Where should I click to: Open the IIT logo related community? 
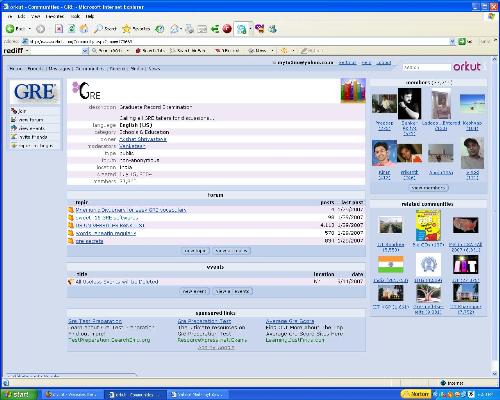click(466, 264)
